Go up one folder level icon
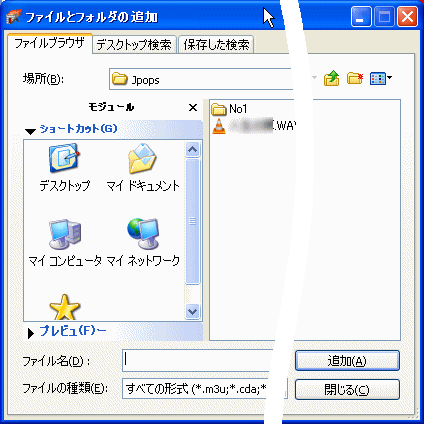424x424 pixels. (x=331, y=79)
